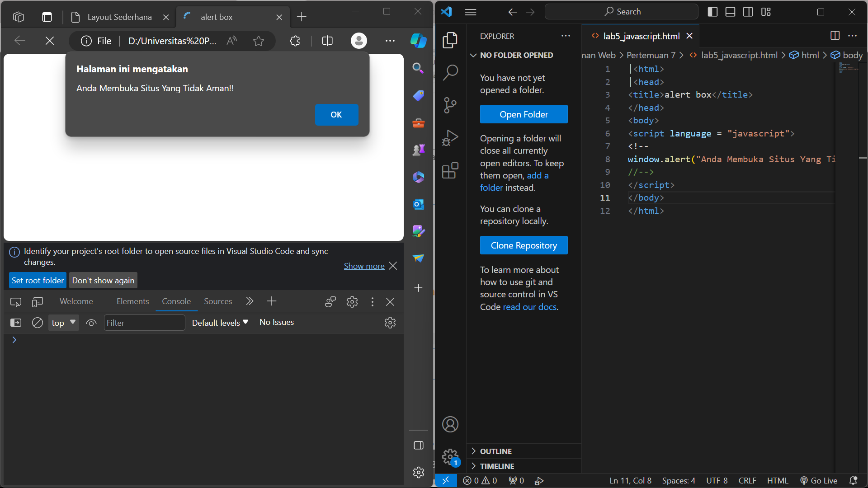This screenshot has width=868, height=488.
Task: Start Go Live from the status bar
Action: tap(819, 480)
